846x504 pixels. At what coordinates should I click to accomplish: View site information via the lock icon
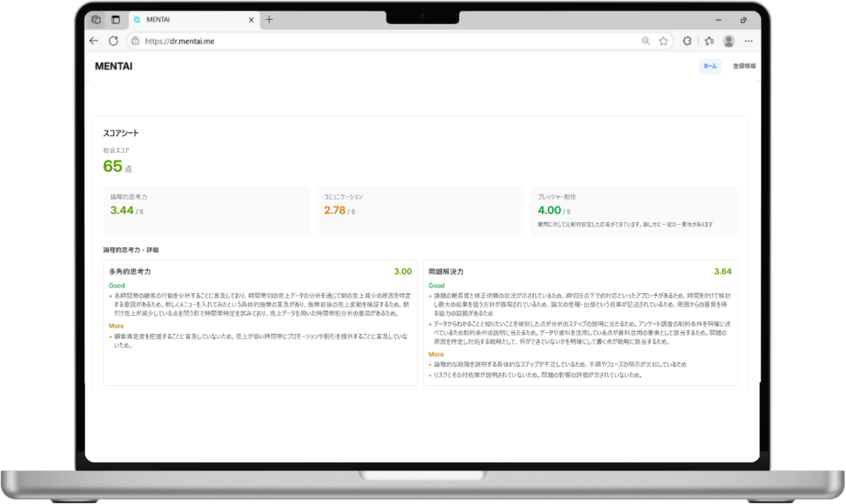[135, 40]
